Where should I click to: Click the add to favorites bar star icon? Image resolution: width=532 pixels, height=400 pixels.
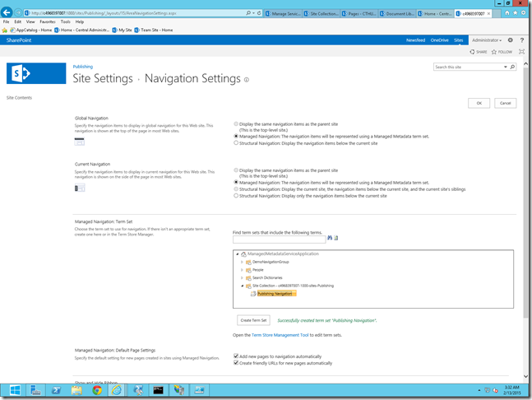coord(4,30)
